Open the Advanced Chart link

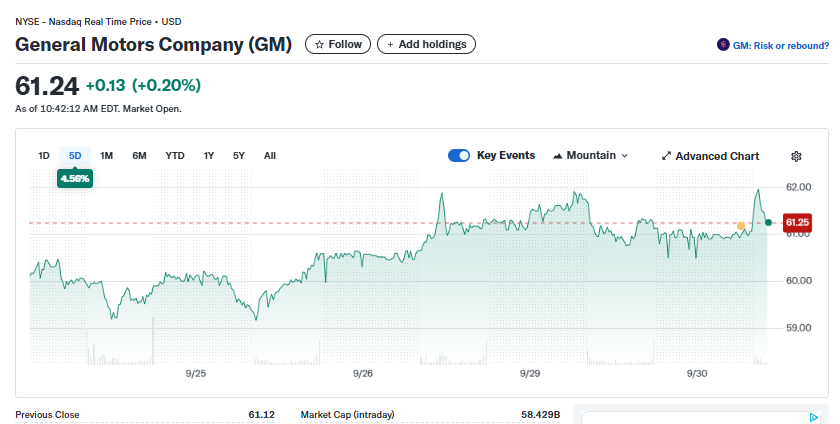[x=710, y=156]
